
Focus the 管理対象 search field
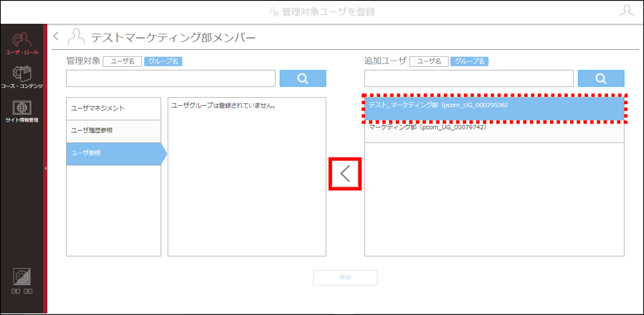click(171, 78)
